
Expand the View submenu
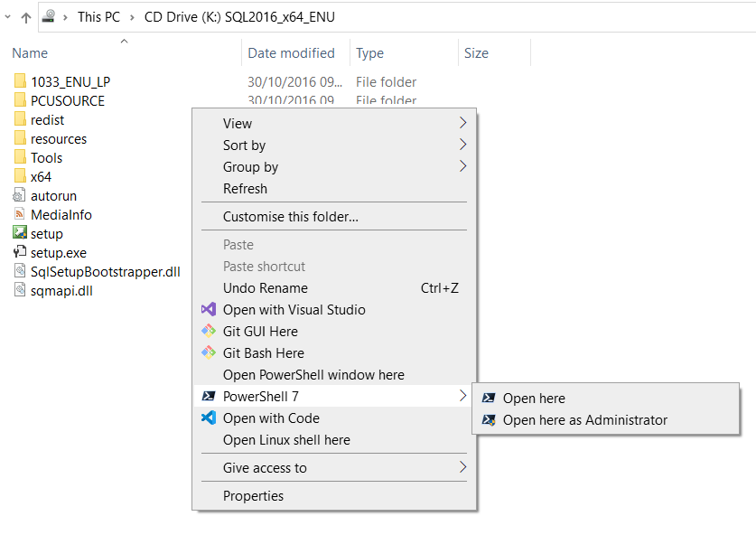pos(238,123)
